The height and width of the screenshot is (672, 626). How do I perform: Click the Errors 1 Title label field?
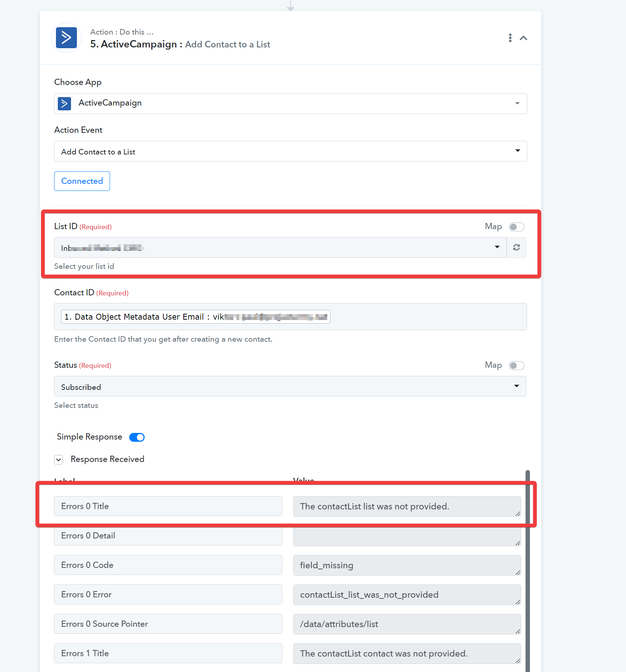(168, 653)
